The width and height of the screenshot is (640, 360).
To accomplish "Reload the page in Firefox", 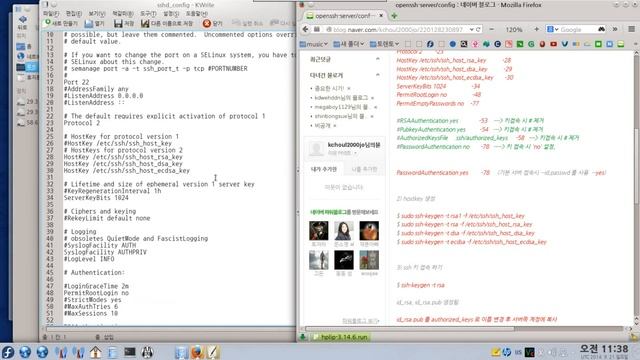I will click(x=478, y=29).
